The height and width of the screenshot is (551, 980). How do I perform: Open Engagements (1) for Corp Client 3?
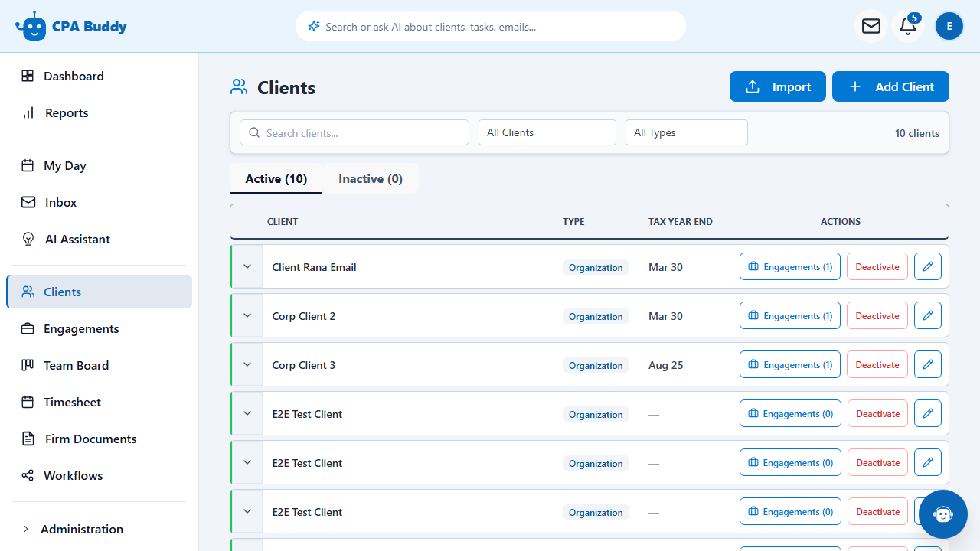tap(790, 364)
